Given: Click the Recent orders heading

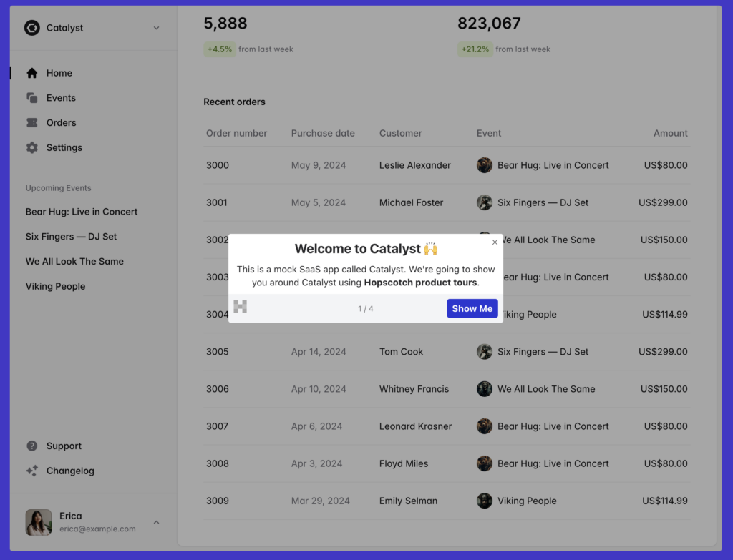Looking at the screenshot, I should click(x=234, y=102).
